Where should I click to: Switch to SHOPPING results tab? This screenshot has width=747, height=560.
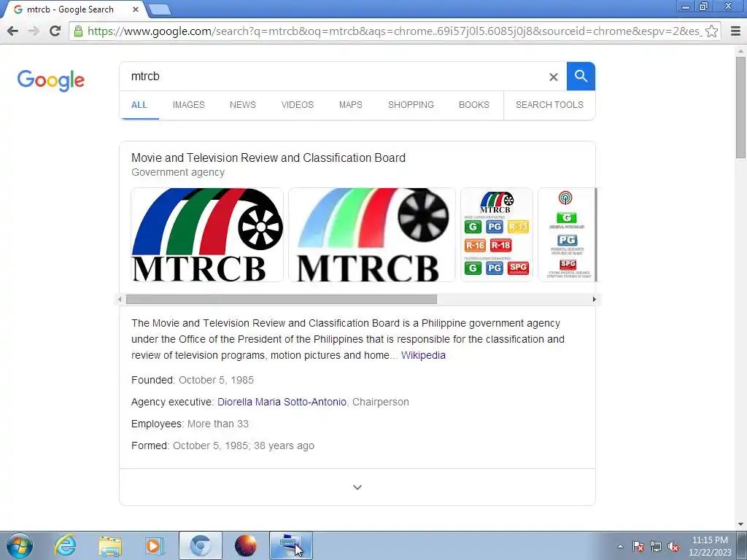[411, 105]
